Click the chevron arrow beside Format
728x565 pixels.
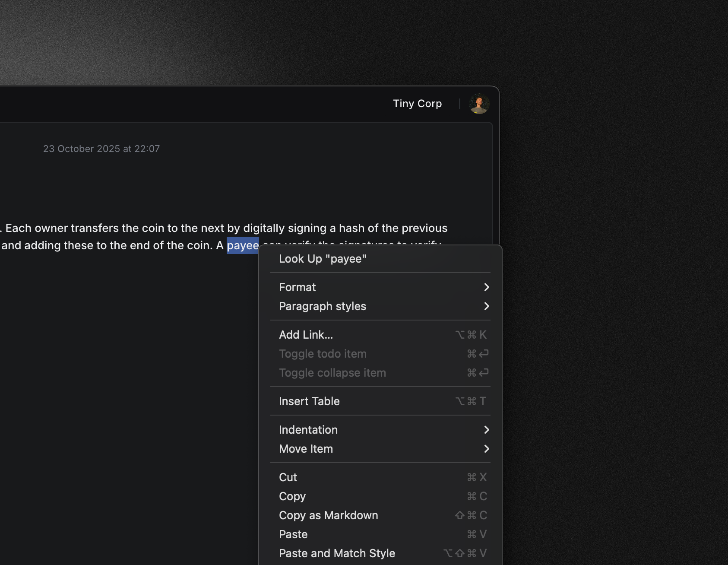pos(487,287)
